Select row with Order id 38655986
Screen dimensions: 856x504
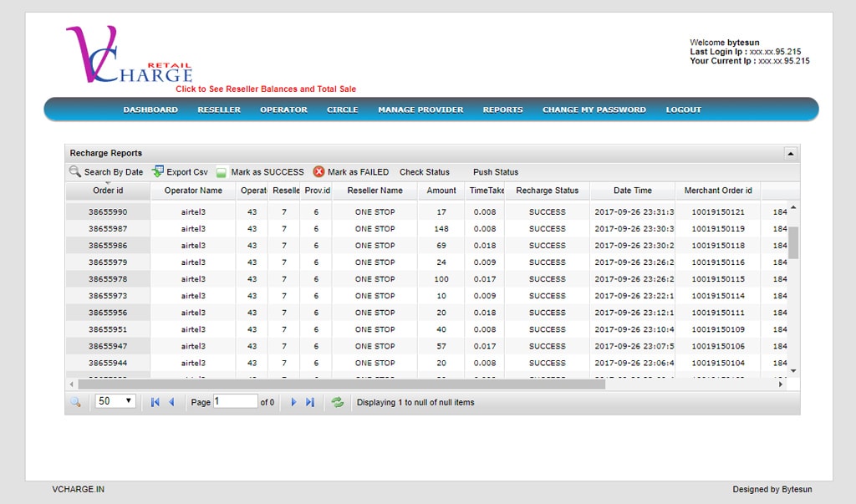(425, 246)
